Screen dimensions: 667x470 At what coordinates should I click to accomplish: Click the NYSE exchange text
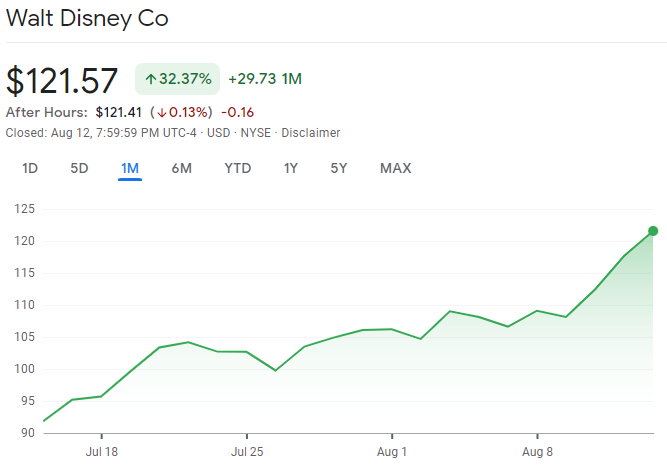(256, 133)
